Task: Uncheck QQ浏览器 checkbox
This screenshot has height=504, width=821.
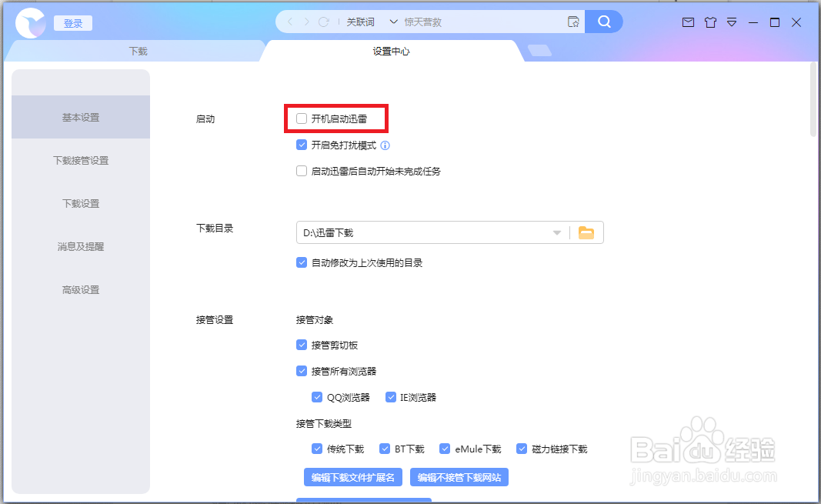Action: (x=317, y=397)
